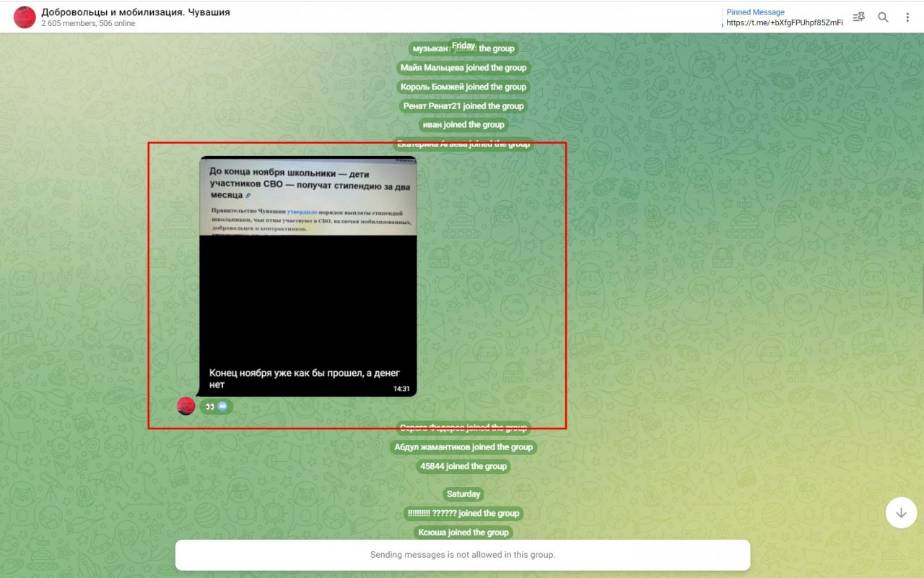The image size is (924, 578).
Task: Click the scroll-to-bottom arrow button
Action: (x=901, y=513)
